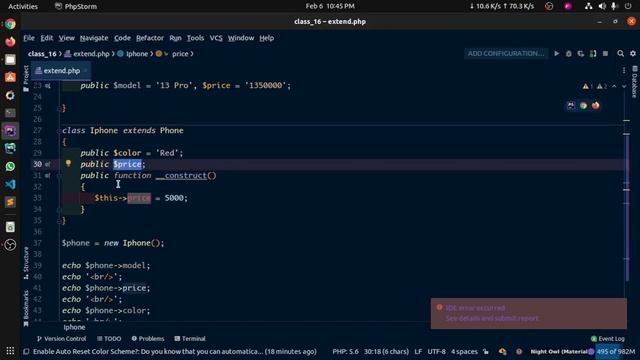Click the editor vertical scrollbar

[x=627, y=207]
